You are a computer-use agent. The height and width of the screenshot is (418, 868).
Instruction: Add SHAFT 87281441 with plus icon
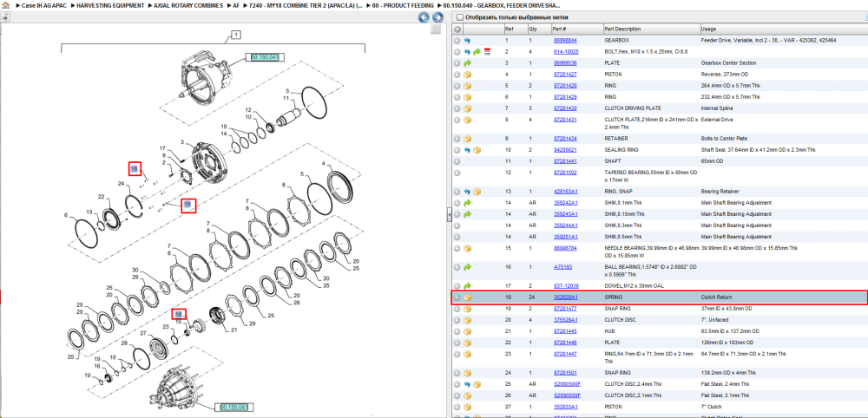457,161
